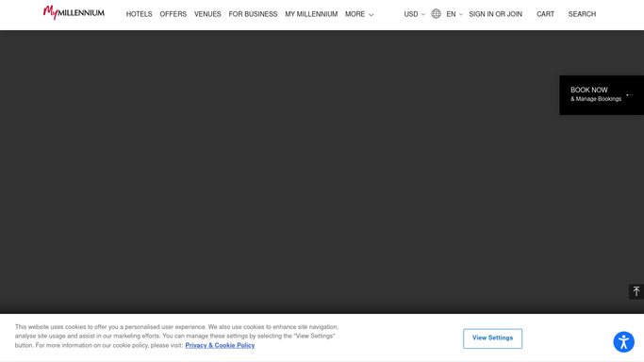This screenshot has width=644, height=362.
Task: Expand the Book Now panel arrow
Action: pyautogui.click(x=629, y=95)
